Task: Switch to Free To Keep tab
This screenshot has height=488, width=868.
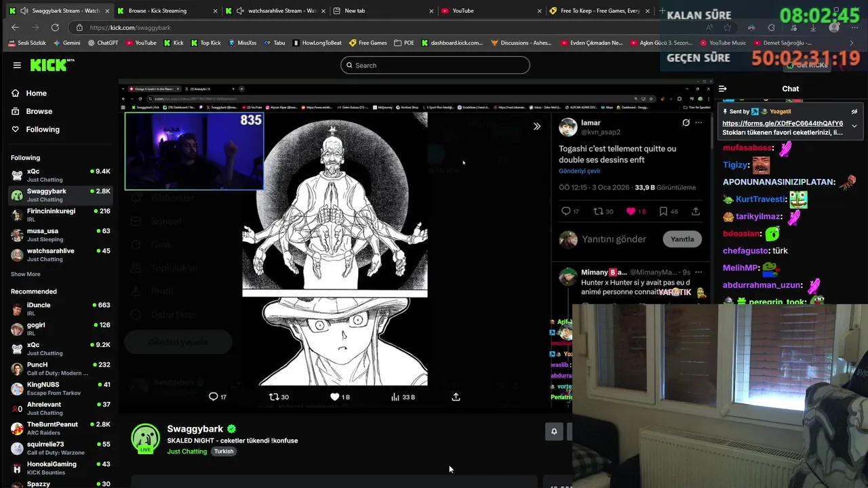Action: click(599, 11)
